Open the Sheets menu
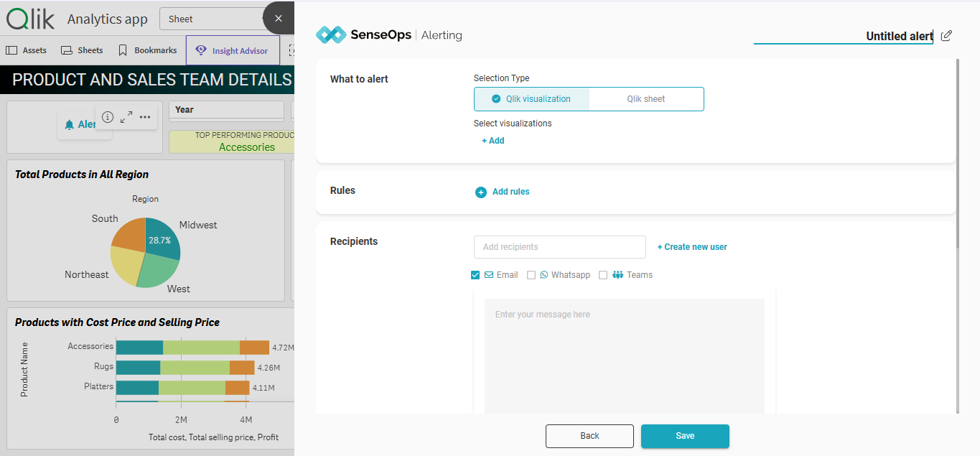Image resolution: width=980 pixels, height=456 pixels. [x=82, y=50]
